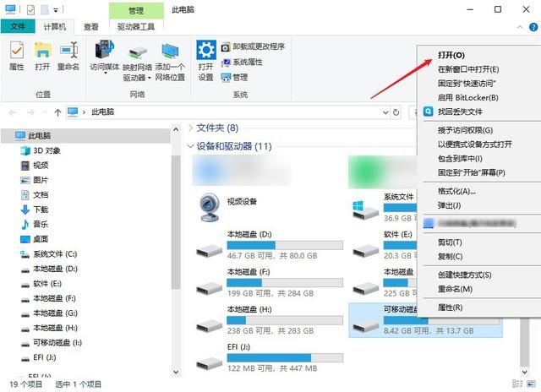Click the 此电脑 address bar path
The width and height of the screenshot is (541, 392).
[x=102, y=112]
